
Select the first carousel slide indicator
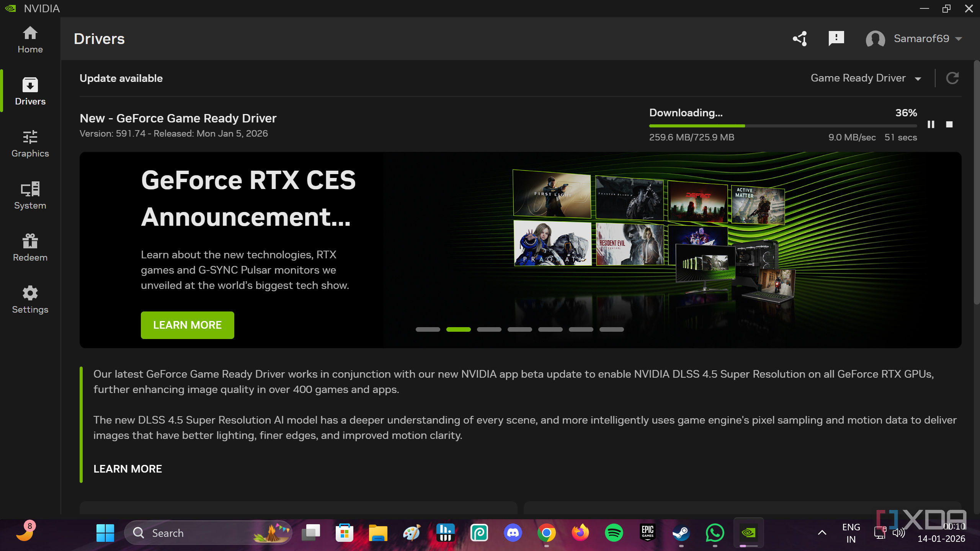(x=428, y=329)
